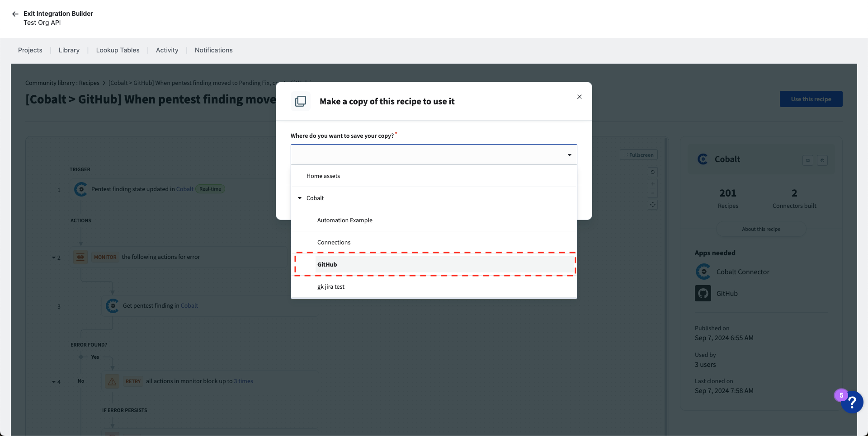Collapse the Cobalt folder triangle
This screenshot has width=868, height=436.
click(x=300, y=198)
